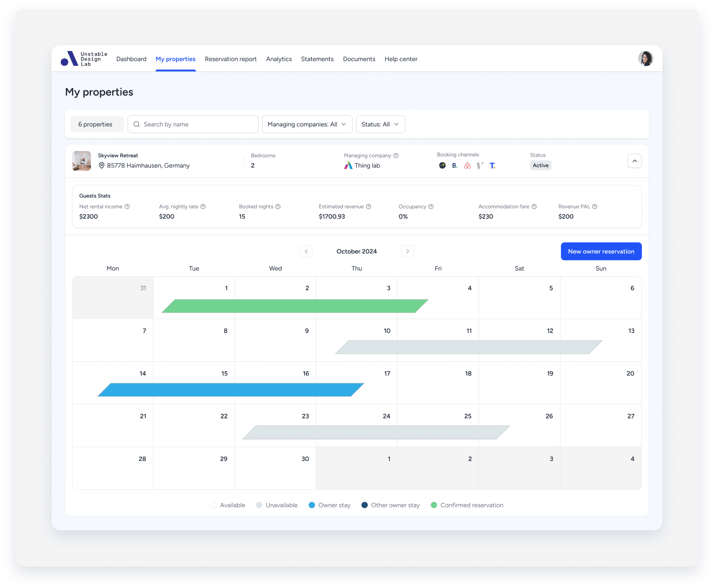Open the Reservation report tab
The width and height of the screenshot is (714, 588).
(x=230, y=59)
